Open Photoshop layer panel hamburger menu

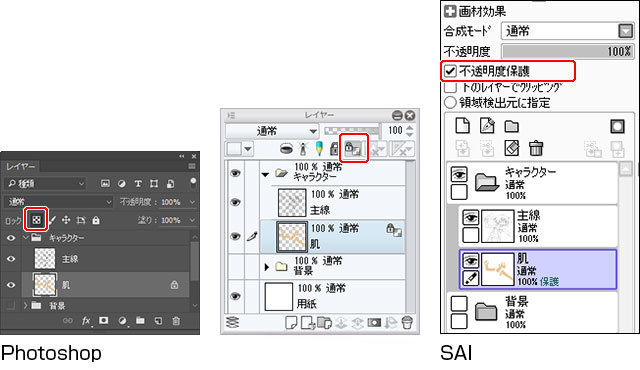tap(192, 166)
